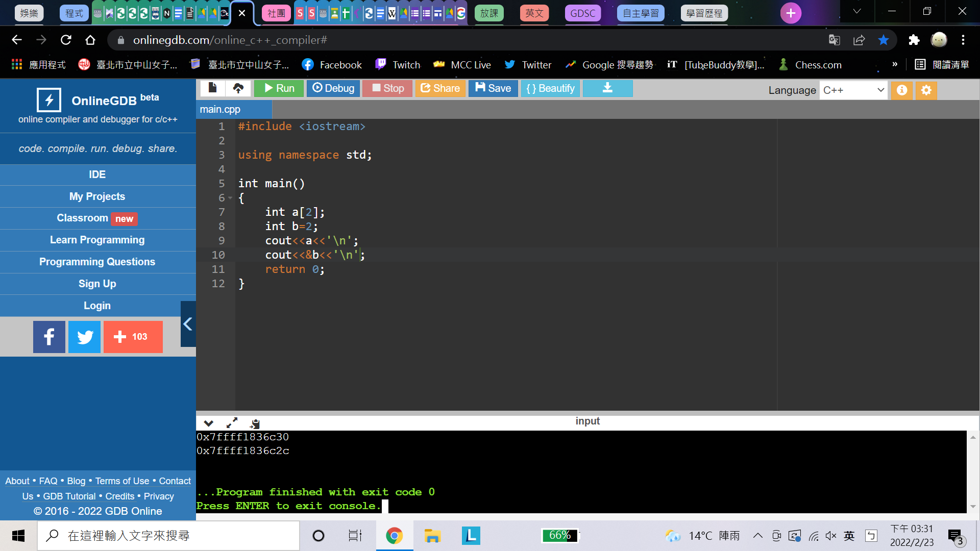Click the console output scrollbar
This screenshot has height=551, width=980.
(x=973, y=471)
